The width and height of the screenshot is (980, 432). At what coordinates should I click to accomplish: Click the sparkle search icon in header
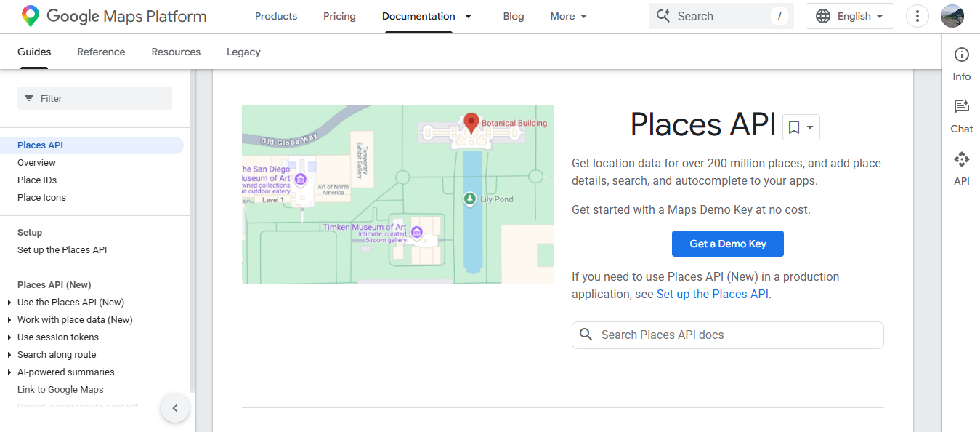663,16
